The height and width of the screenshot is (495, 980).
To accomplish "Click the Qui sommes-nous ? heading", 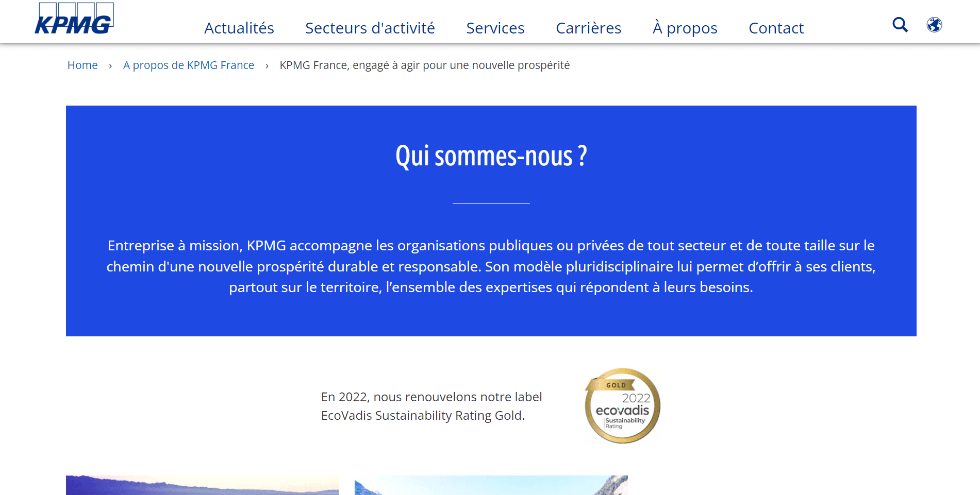I will [491, 156].
